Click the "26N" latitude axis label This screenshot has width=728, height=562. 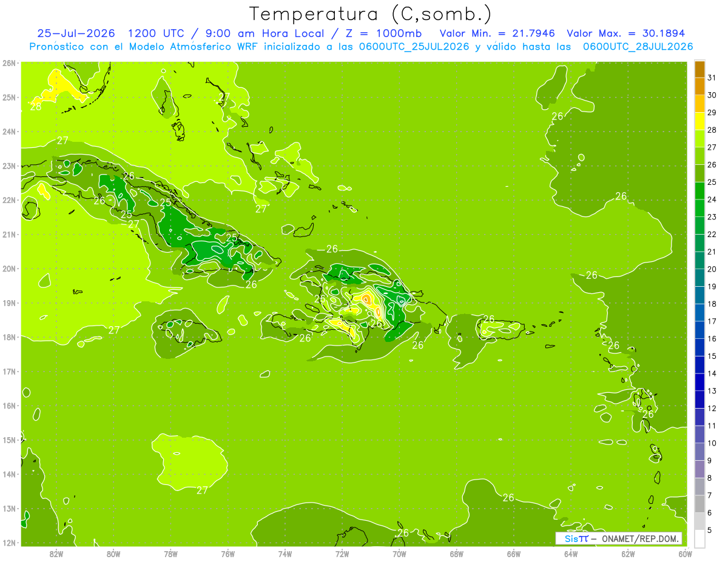coord(9,63)
